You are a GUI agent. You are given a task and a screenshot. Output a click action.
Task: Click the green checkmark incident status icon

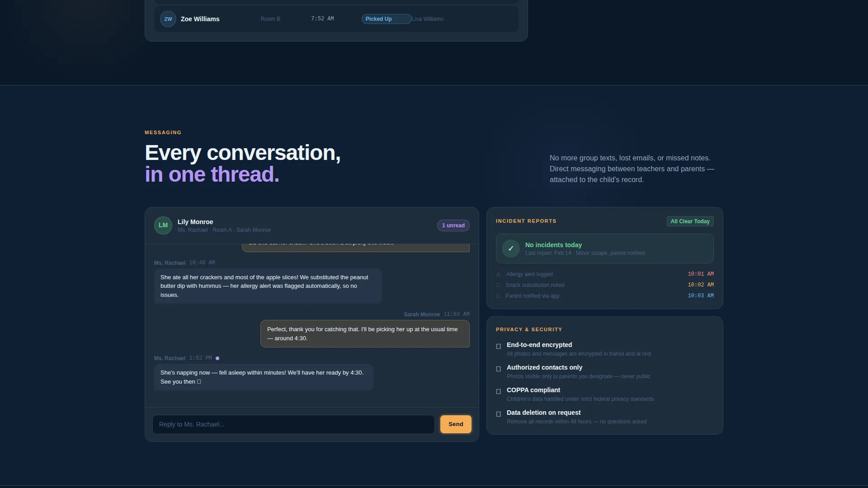pos(511,249)
